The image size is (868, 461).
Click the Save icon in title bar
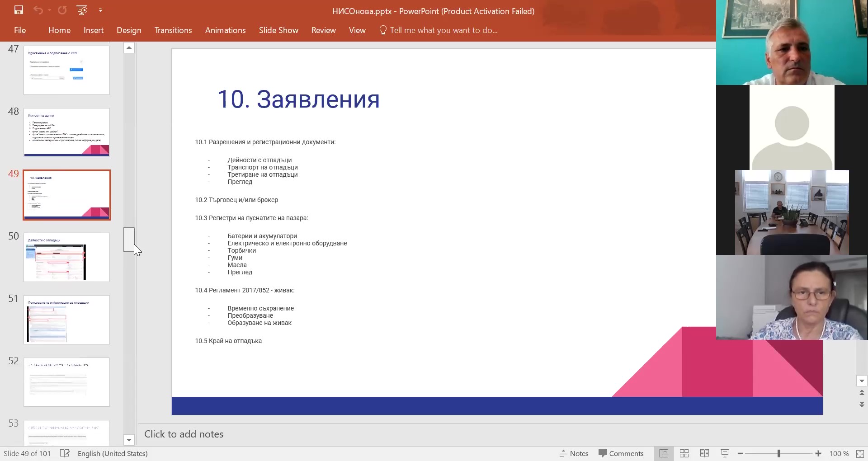point(19,10)
